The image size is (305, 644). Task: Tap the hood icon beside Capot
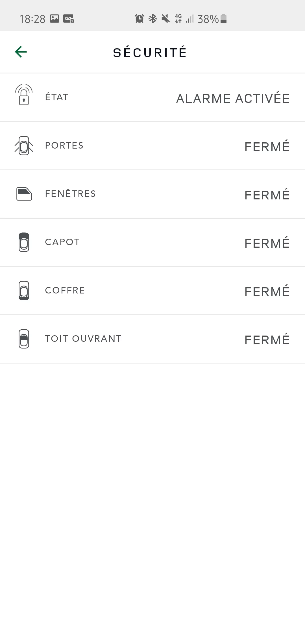point(24,242)
